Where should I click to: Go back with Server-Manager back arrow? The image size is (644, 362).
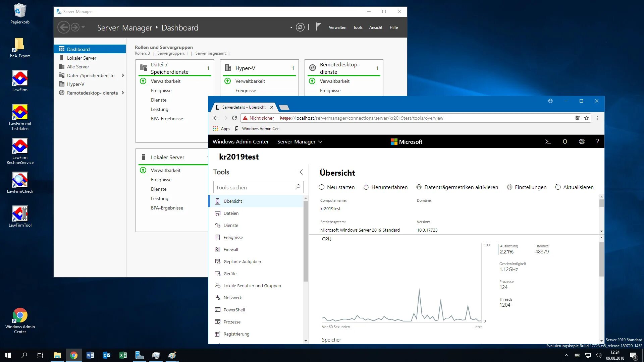coord(64,27)
